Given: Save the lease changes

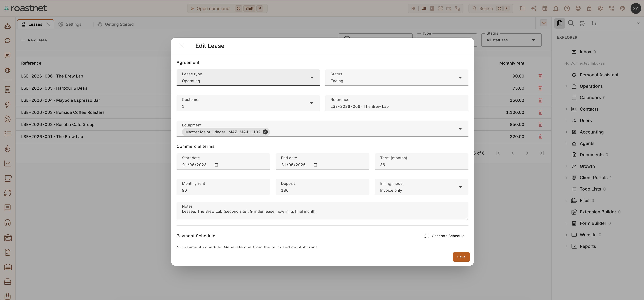Looking at the screenshot, I should [x=461, y=257].
